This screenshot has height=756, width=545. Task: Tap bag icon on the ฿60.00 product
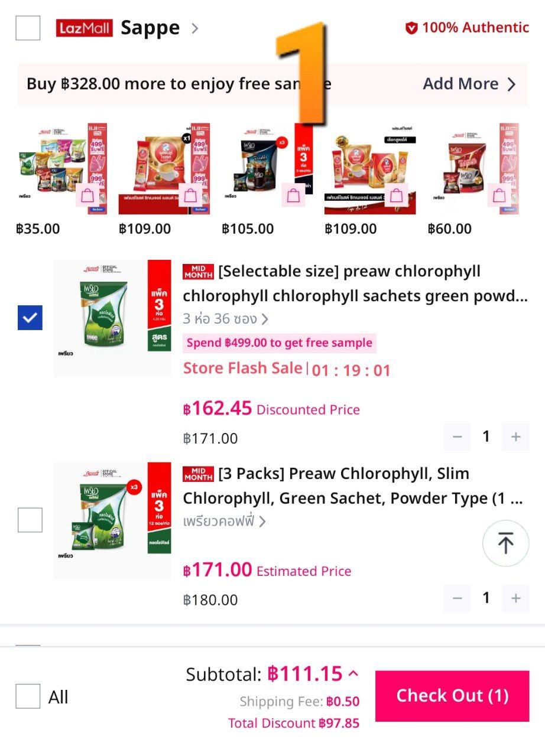pyautogui.click(x=499, y=195)
